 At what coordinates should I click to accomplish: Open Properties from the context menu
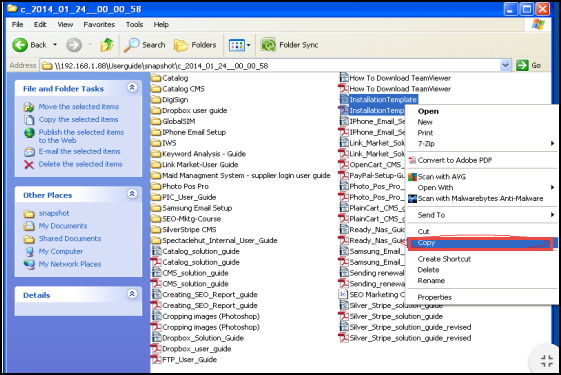coord(482,297)
